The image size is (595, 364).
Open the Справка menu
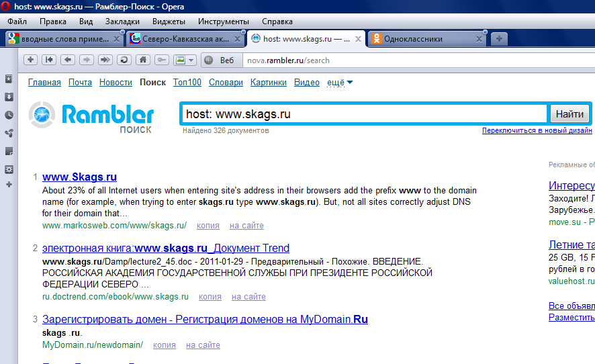pos(277,21)
